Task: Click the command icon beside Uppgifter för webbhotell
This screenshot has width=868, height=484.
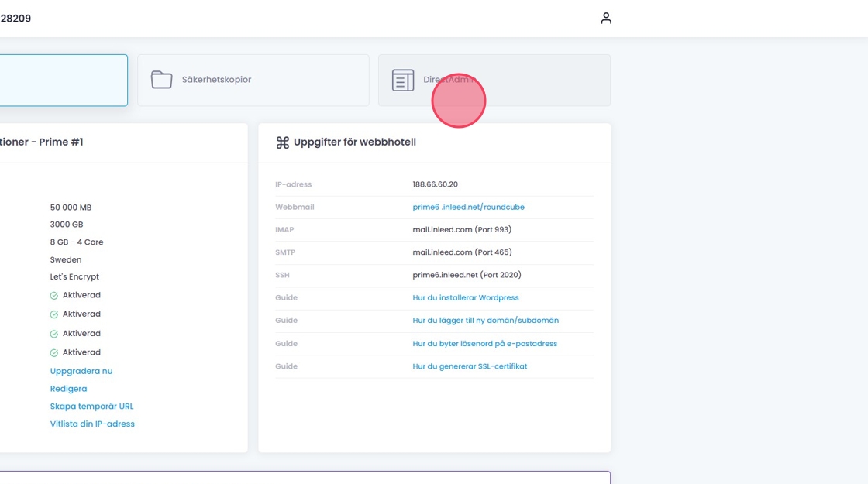Action: pos(282,142)
